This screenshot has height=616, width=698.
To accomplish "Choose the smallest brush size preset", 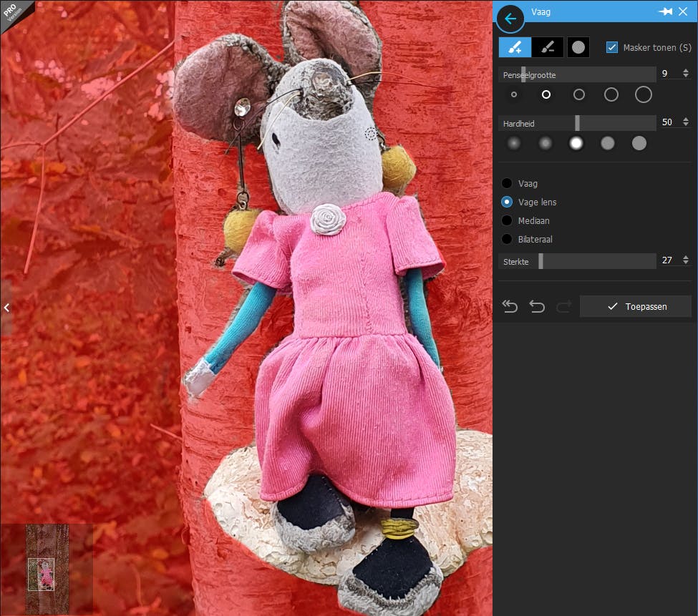I will coord(513,94).
